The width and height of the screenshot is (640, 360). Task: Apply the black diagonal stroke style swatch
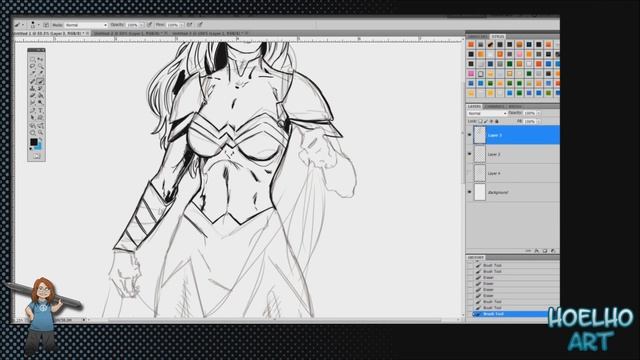coord(490,44)
